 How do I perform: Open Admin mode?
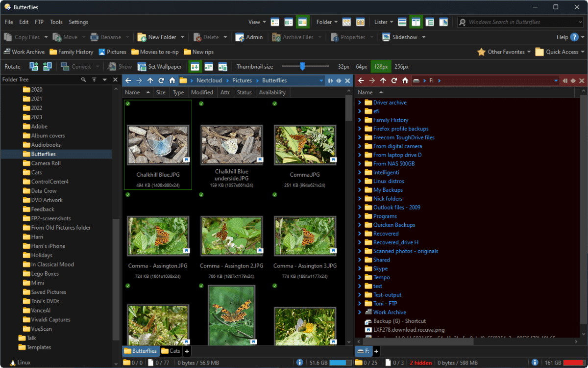point(249,37)
